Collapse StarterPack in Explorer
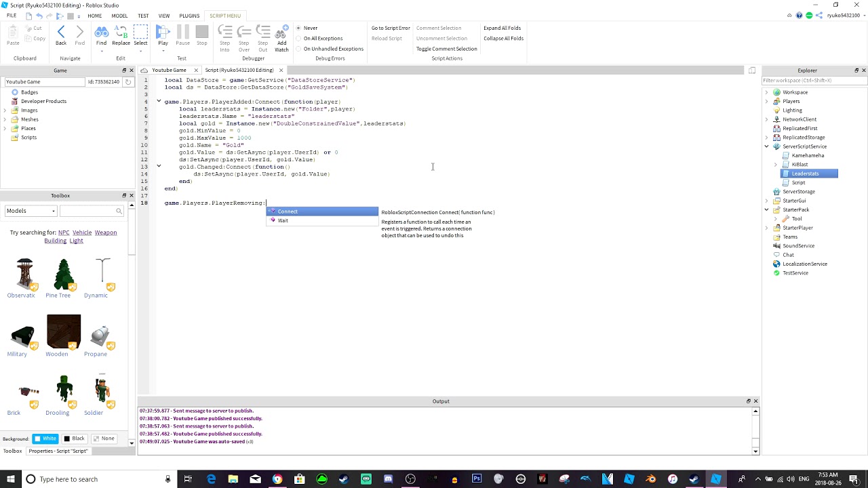 (767, 209)
